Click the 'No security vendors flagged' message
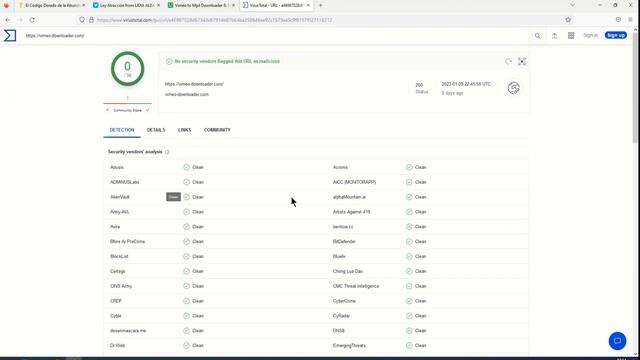Viewport: 640px width, 360px height. (227, 61)
